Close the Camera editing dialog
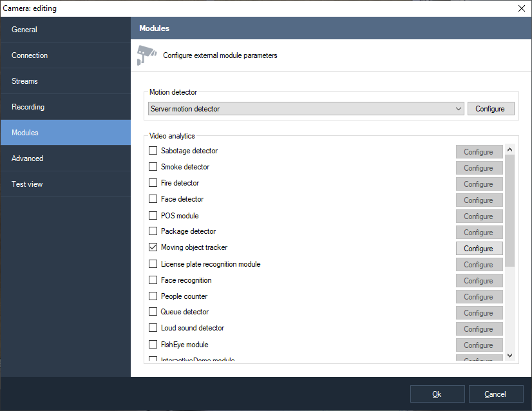This screenshot has width=532, height=411. click(521, 8)
